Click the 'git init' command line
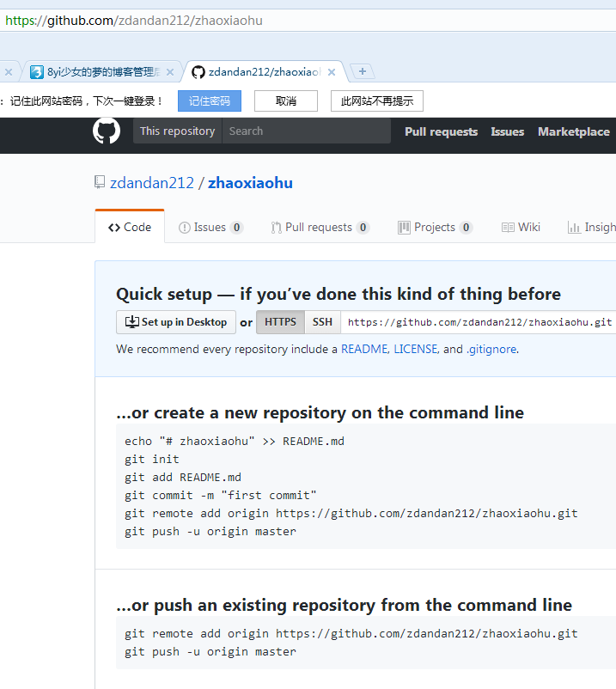Image resolution: width=616 pixels, height=689 pixels. (x=152, y=459)
